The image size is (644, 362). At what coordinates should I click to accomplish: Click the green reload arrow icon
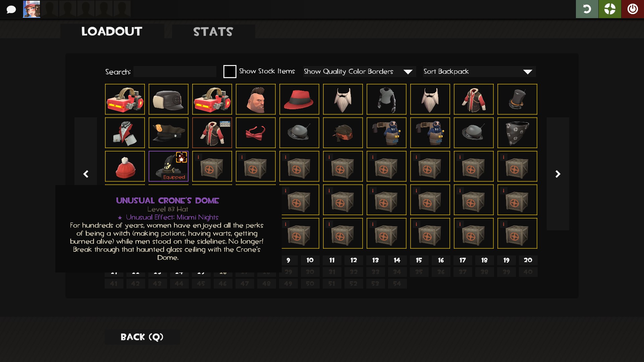click(587, 9)
